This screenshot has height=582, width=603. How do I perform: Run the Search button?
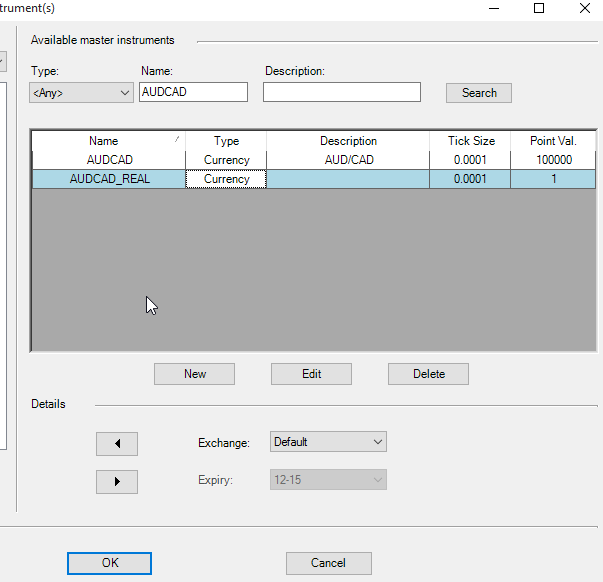point(479,93)
